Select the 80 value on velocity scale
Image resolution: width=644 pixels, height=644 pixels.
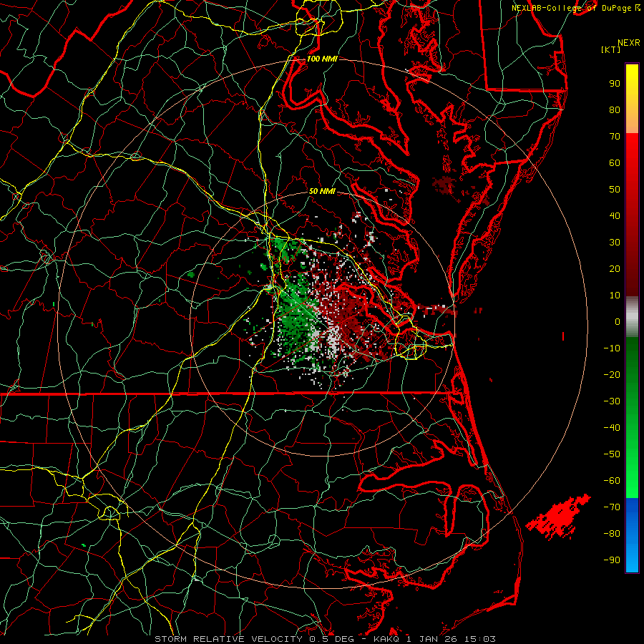tap(615, 109)
